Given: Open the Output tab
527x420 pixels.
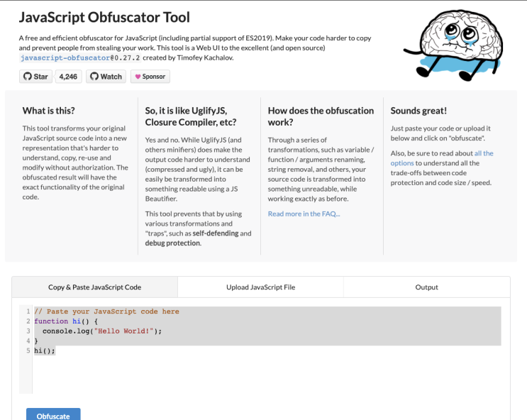Looking at the screenshot, I should click(x=427, y=287).
